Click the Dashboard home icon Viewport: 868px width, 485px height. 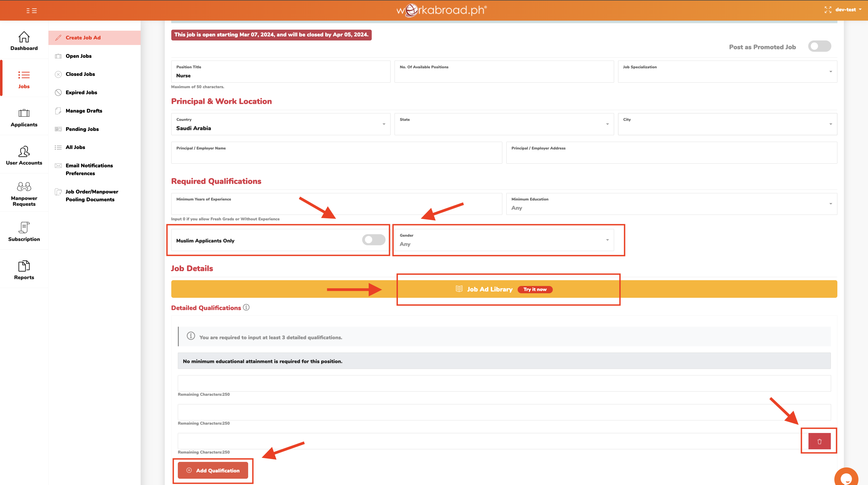pos(24,37)
